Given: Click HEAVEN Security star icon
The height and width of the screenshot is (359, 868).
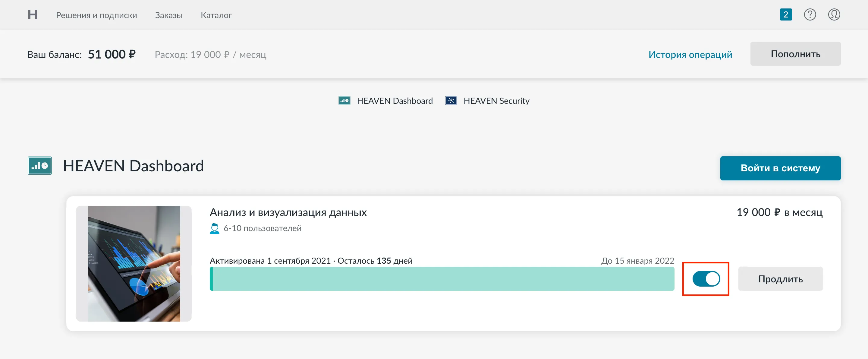Looking at the screenshot, I should point(451,100).
